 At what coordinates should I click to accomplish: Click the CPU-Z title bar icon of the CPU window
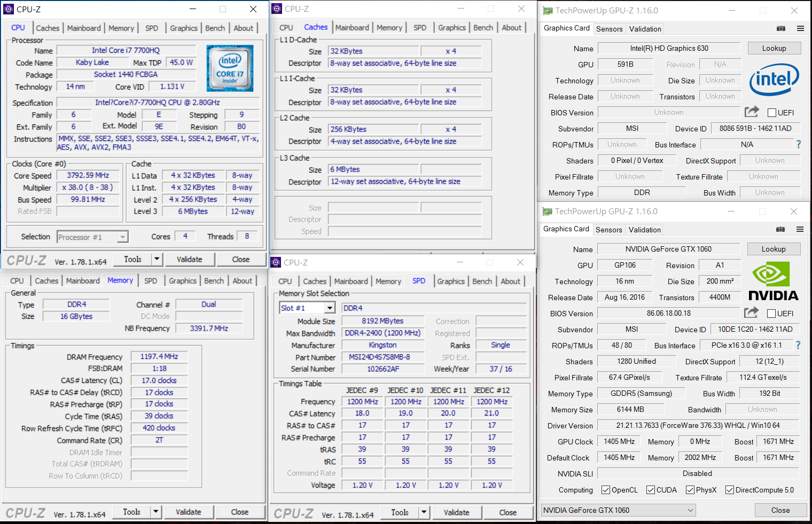click(9, 9)
